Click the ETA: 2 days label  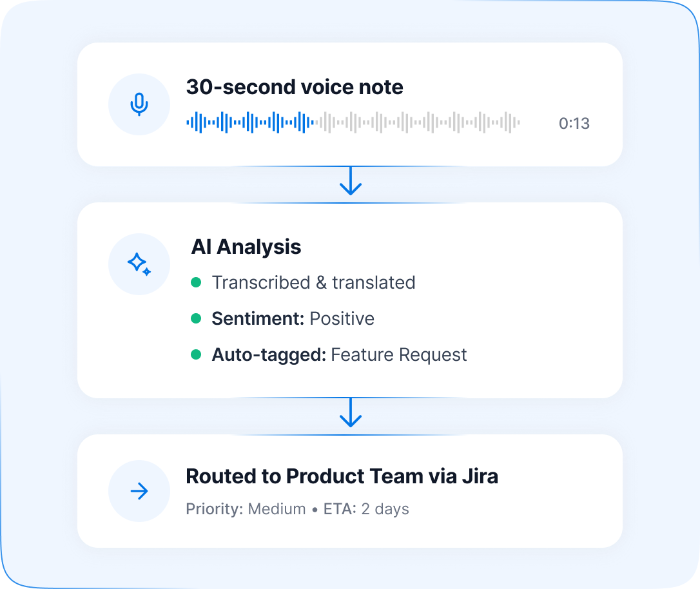pyautogui.click(x=366, y=509)
